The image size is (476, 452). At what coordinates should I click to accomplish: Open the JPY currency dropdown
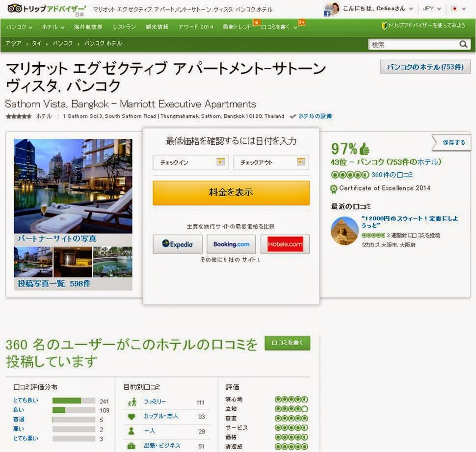(432, 8)
